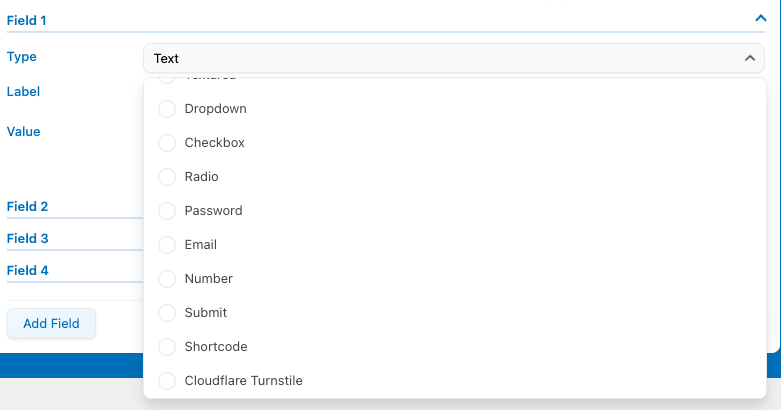Image resolution: width=781 pixels, height=410 pixels.
Task: Click the Email option label
Action: pyautogui.click(x=201, y=245)
